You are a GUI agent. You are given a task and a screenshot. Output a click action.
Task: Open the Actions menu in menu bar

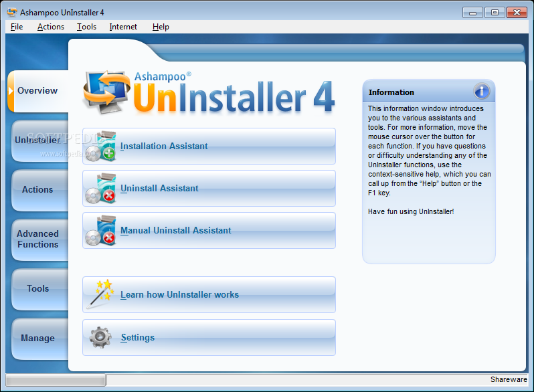(51, 27)
